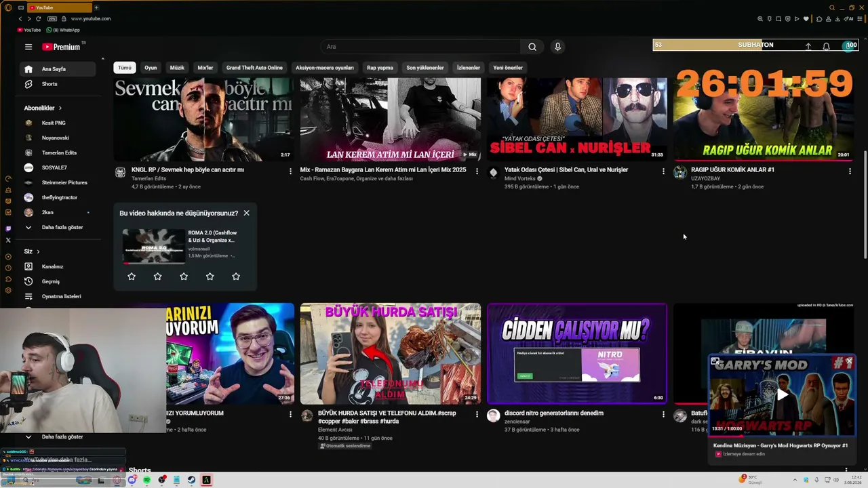Image resolution: width=868 pixels, height=488 pixels.
Task: Select the Müzik filter chip
Action: 177,68
